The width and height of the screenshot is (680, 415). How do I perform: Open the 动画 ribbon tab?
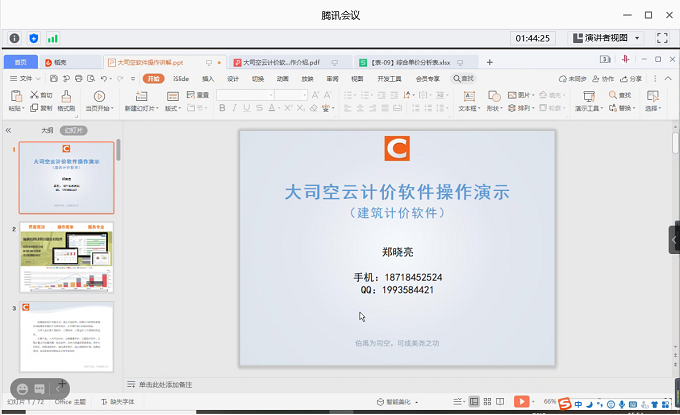pos(283,78)
